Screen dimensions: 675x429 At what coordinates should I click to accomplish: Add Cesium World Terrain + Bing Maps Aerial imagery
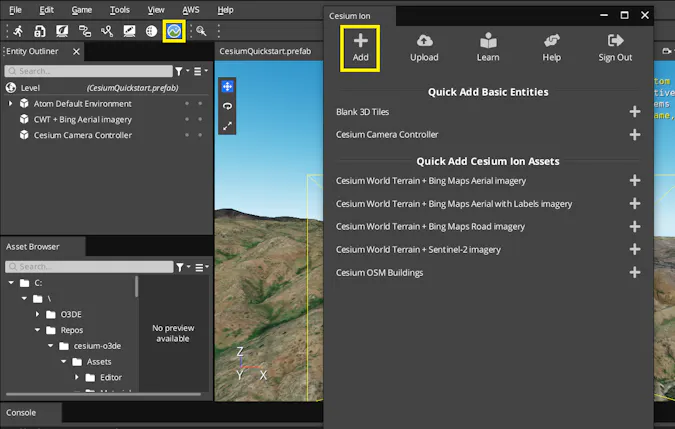(x=635, y=181)
